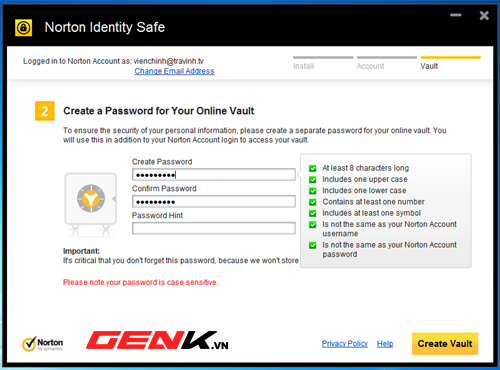500x370 pixels.
Task: Click the 'At least 8 characters long' checkmark
Action: (313, 168)
